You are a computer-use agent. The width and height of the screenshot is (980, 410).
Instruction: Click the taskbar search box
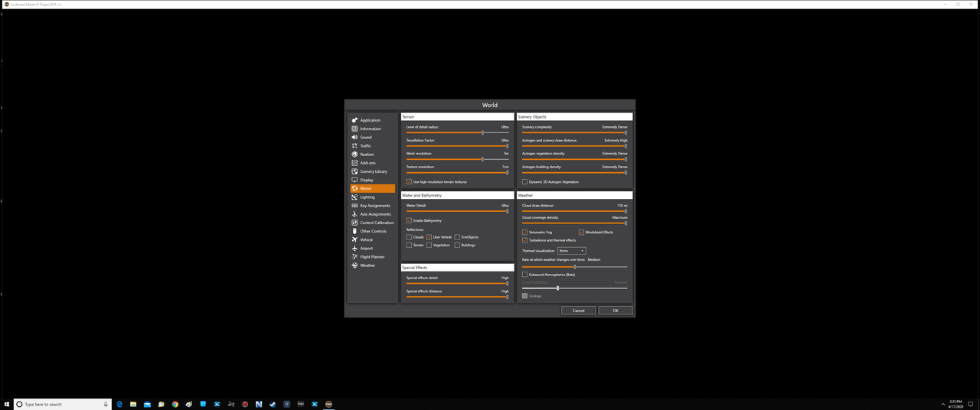63,404
